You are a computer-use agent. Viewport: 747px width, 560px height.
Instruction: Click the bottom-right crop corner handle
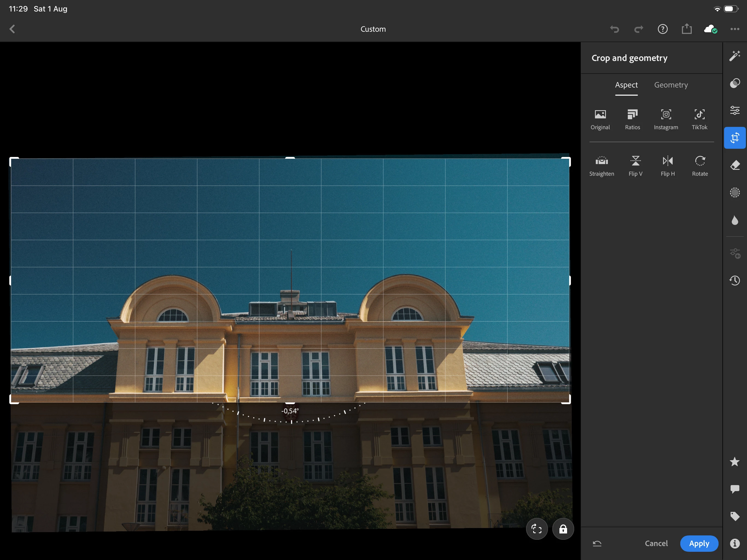(566, 399)
